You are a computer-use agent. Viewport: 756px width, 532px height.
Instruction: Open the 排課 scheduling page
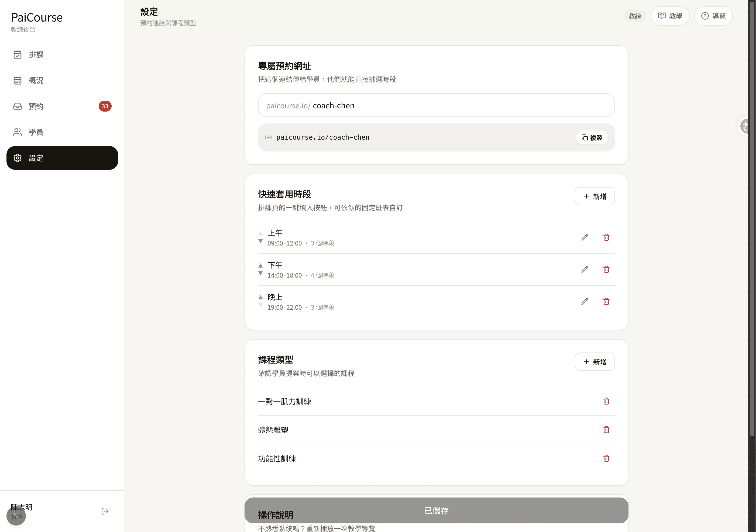click(62, 55)
